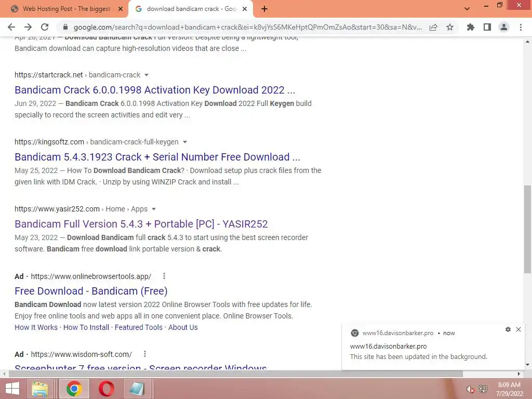The image size is (532, 399).
Task: Share this page via share icon
Action: (433, 27)
